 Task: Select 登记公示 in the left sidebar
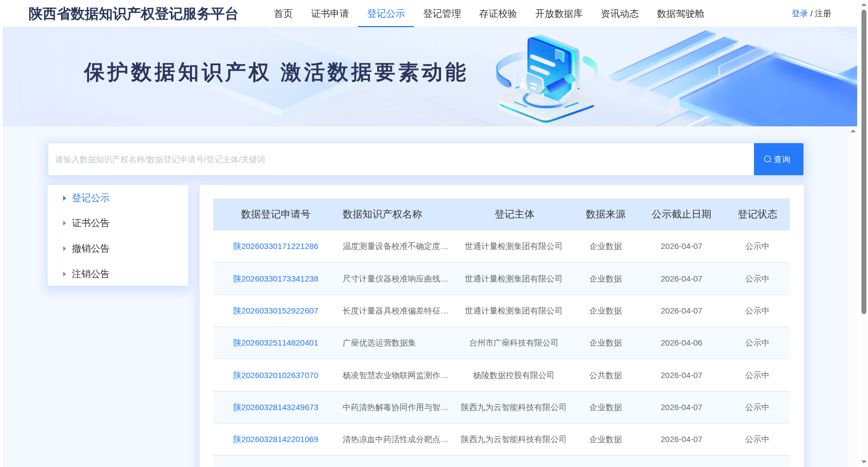pyautogui.click(x=91, y=198)
